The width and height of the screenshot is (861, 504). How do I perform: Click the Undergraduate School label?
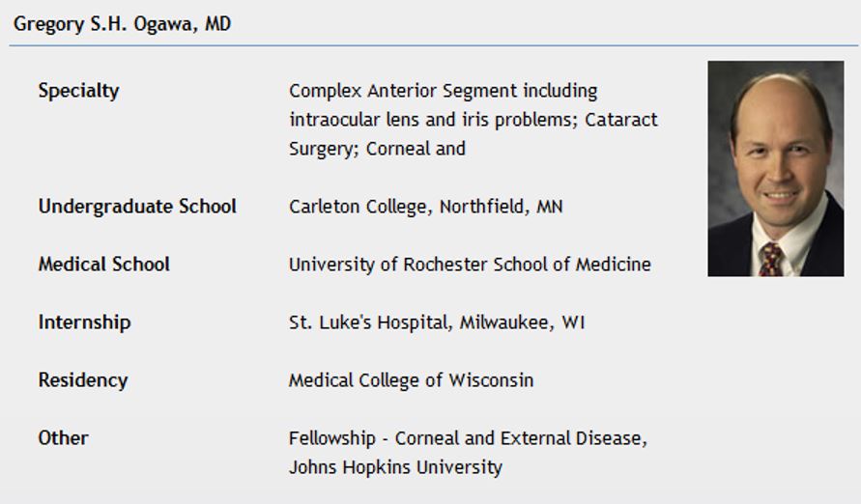tap(137, 207)
